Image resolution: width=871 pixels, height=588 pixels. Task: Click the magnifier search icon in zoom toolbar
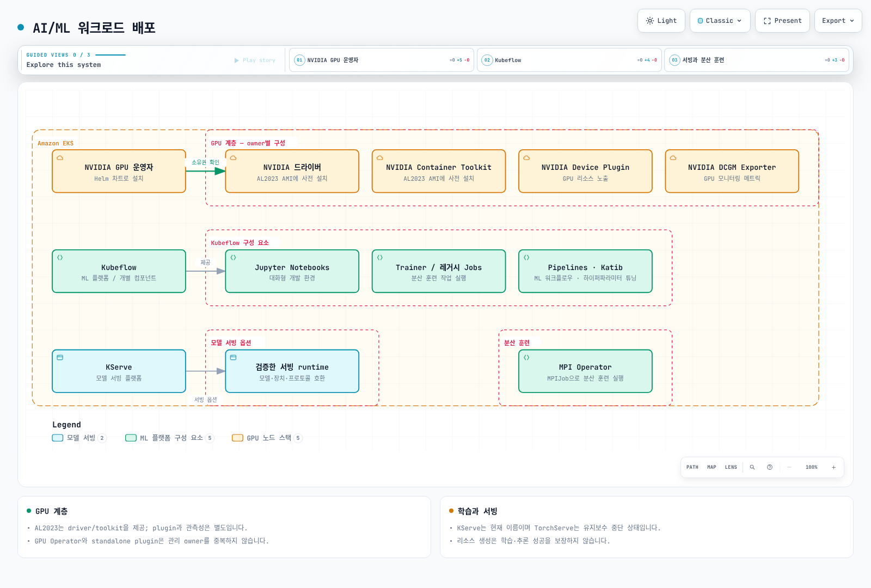[752, 467]
